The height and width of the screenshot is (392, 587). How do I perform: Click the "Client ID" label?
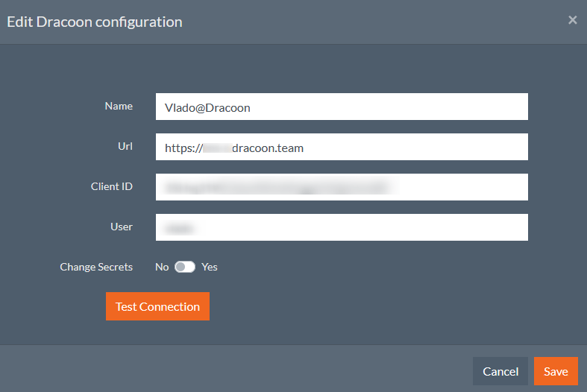pos(112,186)
